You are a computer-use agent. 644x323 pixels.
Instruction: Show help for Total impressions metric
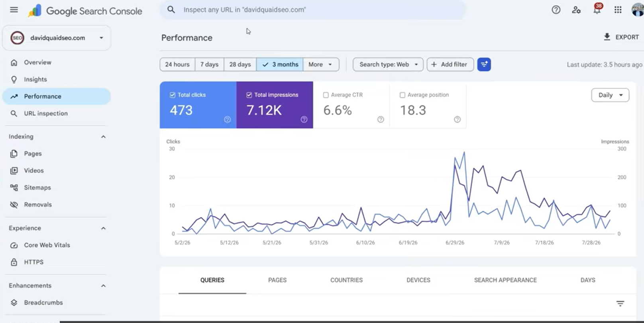(304, 119)
